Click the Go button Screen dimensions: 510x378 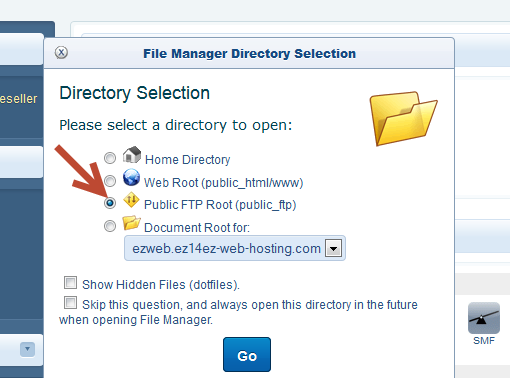(247, 355)
